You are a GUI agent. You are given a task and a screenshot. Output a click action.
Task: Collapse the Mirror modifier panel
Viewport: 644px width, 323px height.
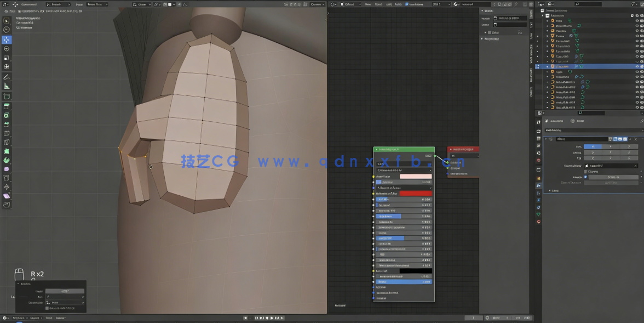547,139
